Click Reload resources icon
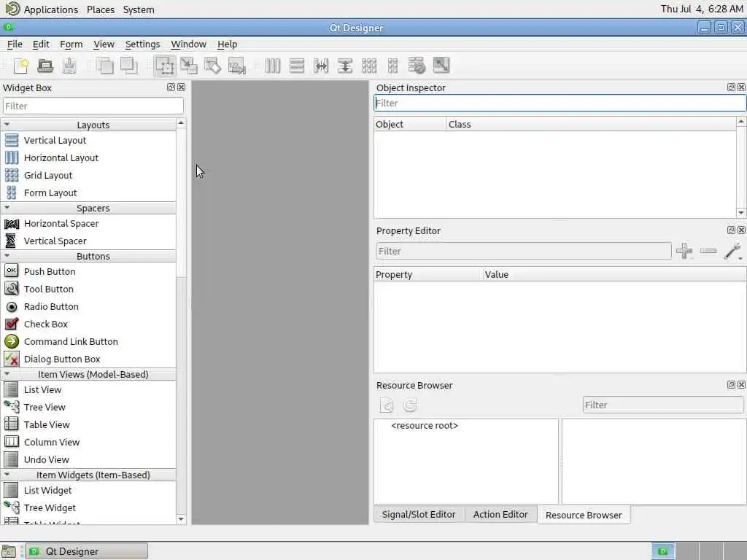 [x=410, y=405]
